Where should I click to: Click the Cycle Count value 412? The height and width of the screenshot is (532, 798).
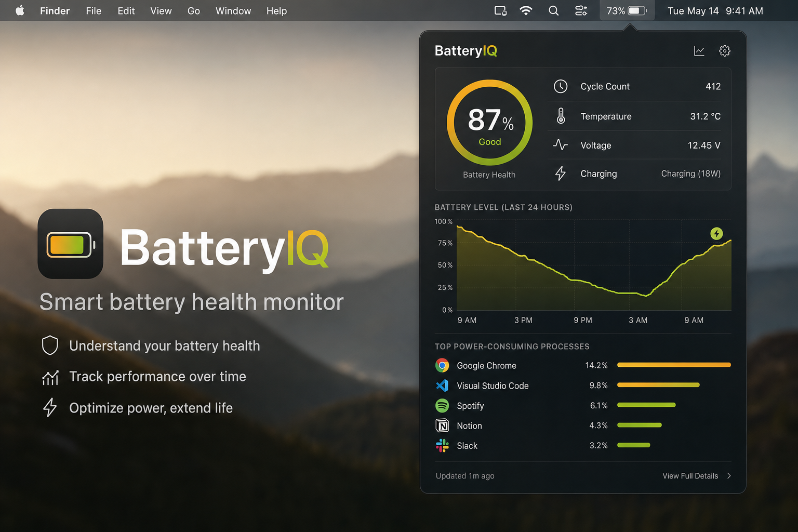(x=713, y=86)
